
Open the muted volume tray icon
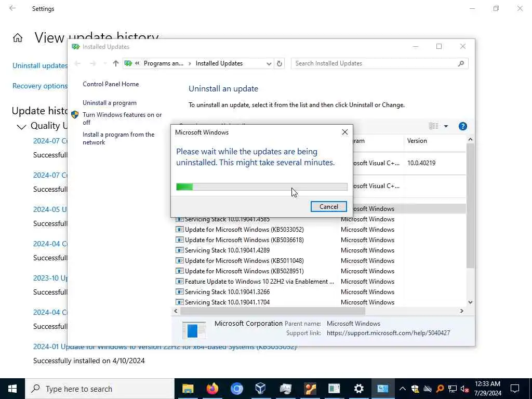click(465, 389)
